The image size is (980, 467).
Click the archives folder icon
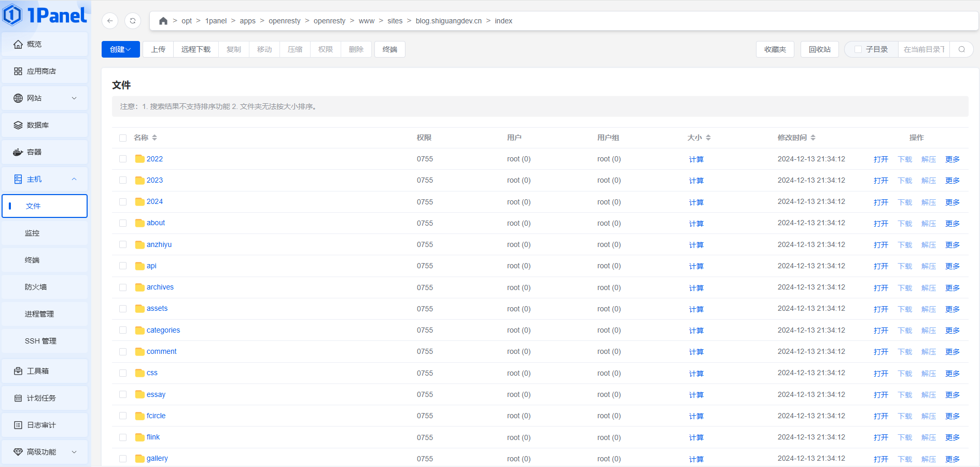click(x=139, y=287)
